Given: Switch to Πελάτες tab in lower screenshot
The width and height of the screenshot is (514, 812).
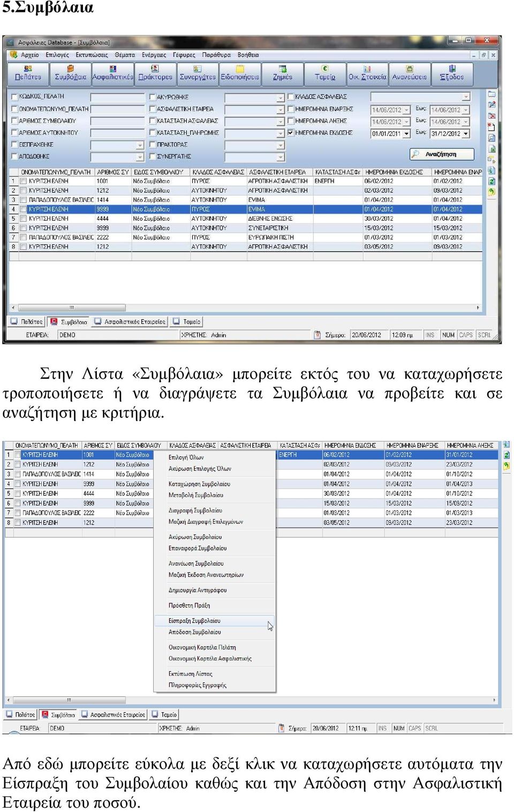Looking at the screenshot, I should pyautogui.click(x=21, y=715).
